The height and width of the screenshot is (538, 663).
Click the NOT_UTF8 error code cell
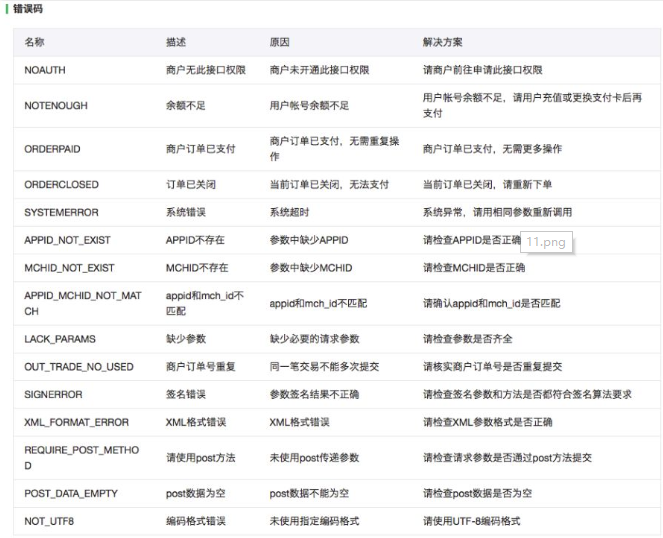tap(49, 522)
